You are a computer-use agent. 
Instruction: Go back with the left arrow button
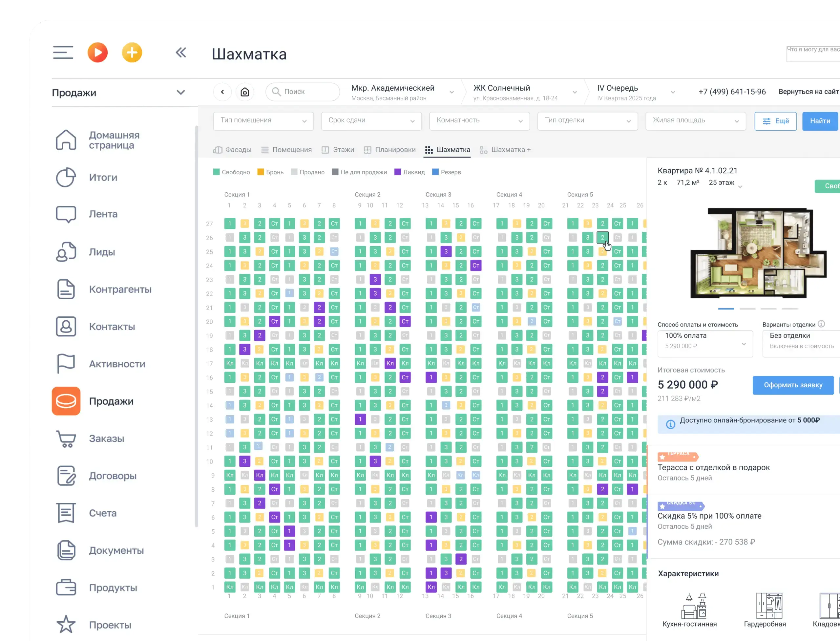[222, 92]
